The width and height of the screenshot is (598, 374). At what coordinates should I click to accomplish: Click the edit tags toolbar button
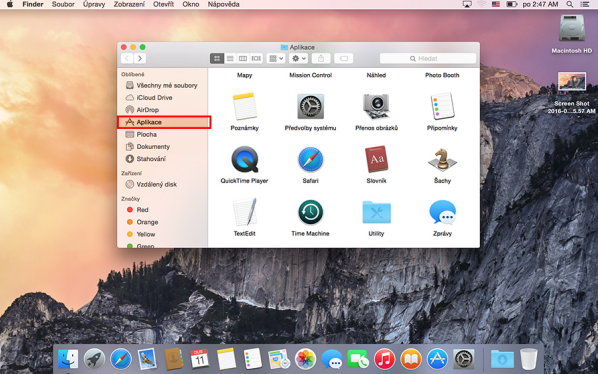(344, 58)
